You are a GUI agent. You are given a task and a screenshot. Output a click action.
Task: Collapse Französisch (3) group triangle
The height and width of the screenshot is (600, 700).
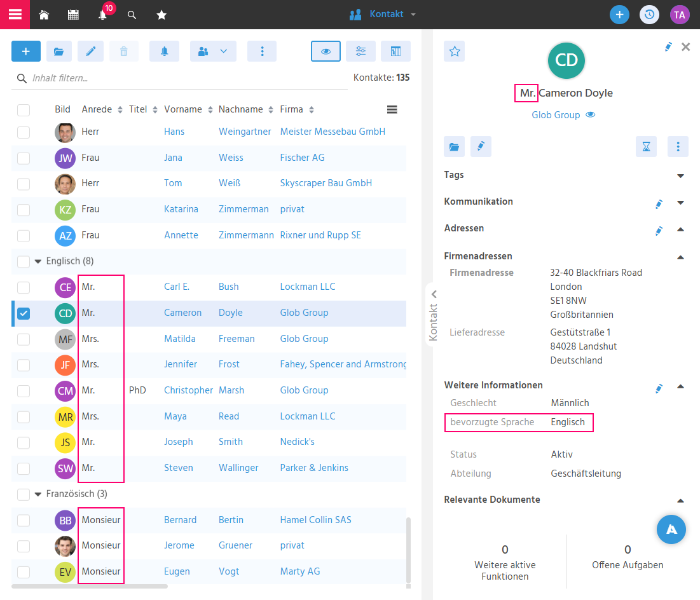[38, 494]
